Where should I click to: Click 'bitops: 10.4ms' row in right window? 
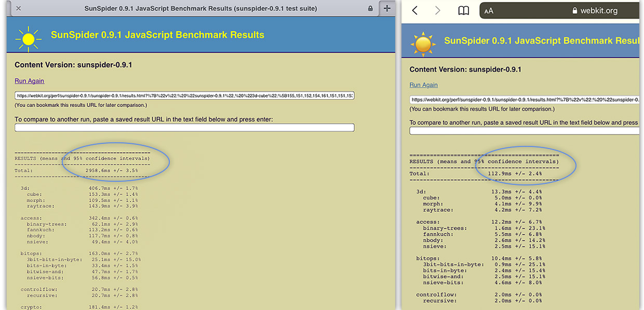(x=479, y=259)
